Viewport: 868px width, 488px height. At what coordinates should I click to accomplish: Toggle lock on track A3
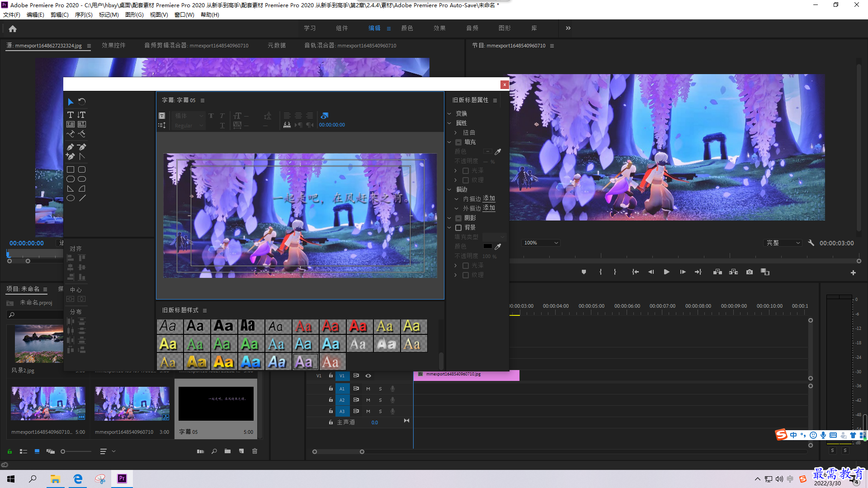(x=331, y=411)
